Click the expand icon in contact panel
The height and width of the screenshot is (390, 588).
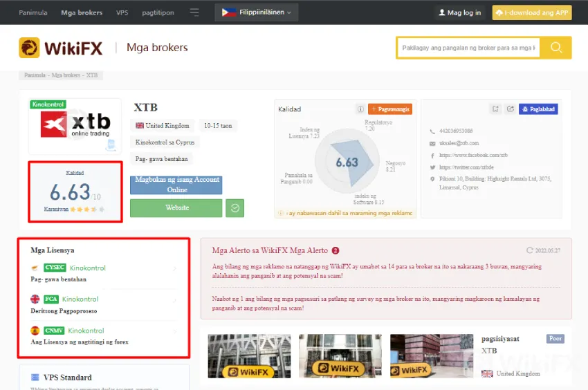tap(495, 109)
